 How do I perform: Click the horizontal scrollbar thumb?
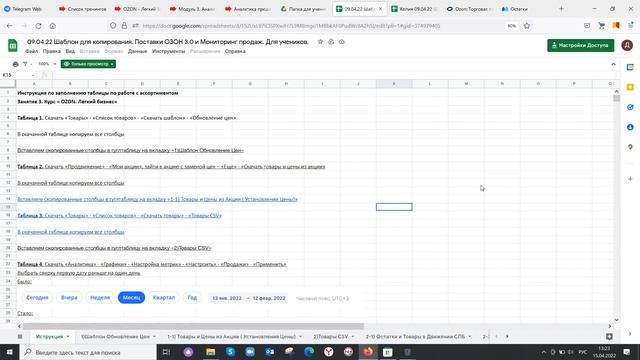[193, 326]
